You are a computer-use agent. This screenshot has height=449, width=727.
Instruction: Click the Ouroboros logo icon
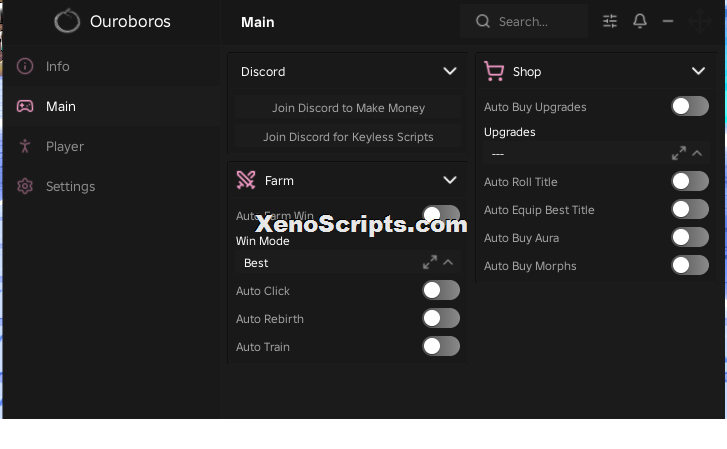pos(67,21)
